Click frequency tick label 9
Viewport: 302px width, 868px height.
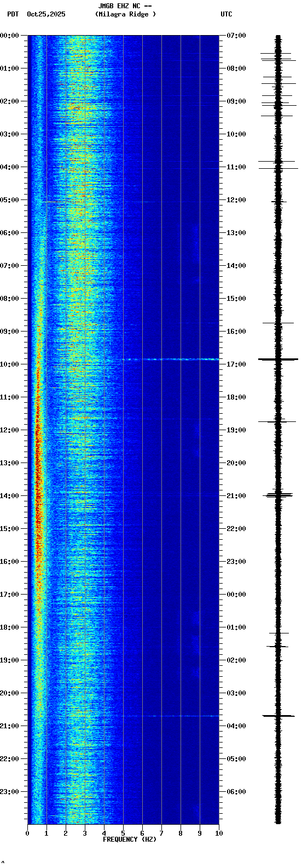(200, 833)
